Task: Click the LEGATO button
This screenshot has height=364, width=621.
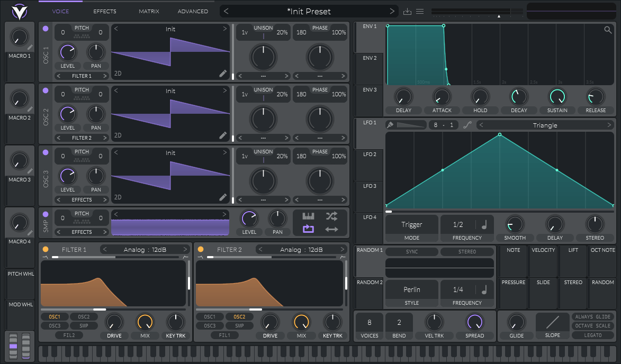Action: pyautogui.click(x=592, y=335)
